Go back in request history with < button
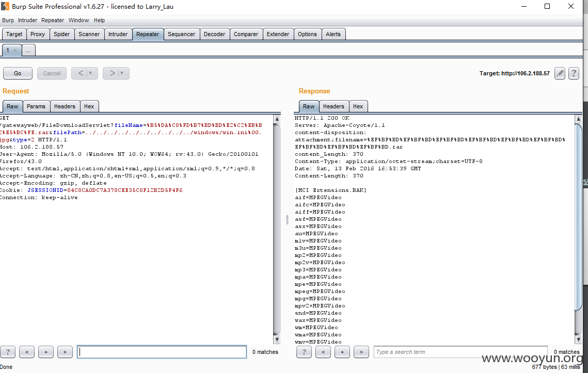This screenshot has width=588, height=373. tap(80, 73)
